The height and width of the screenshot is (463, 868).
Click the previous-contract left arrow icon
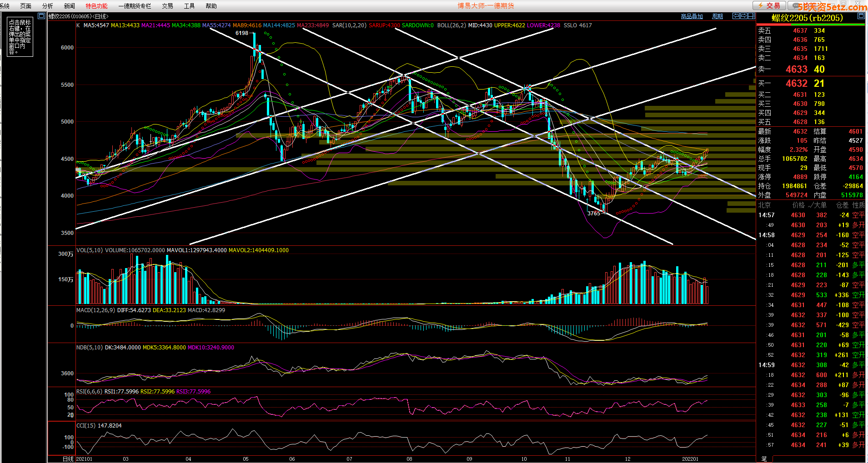tap(736, 16)
